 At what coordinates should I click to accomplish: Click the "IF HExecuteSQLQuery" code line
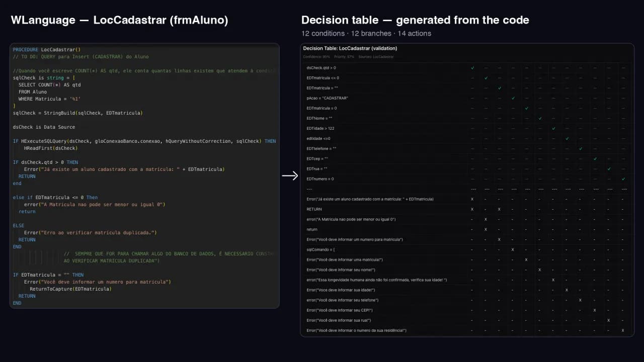tap(144, 141)
